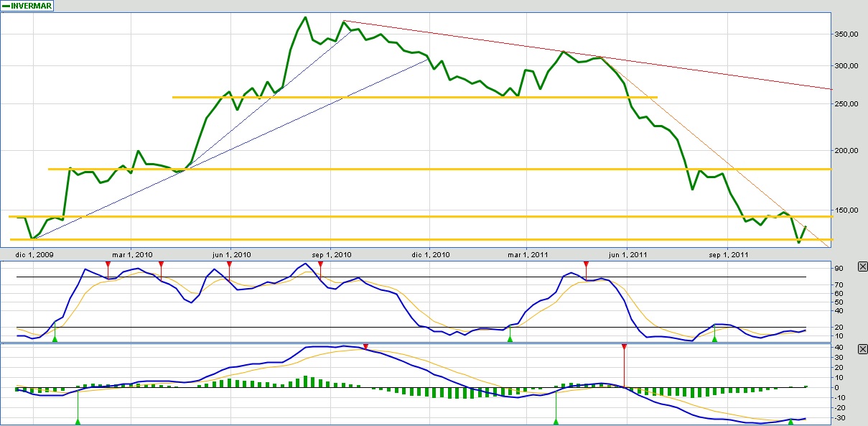Click stochastic green buy arrow near Dec 2009
Viewport: 868px width, 426px height.
click(55, 338)
